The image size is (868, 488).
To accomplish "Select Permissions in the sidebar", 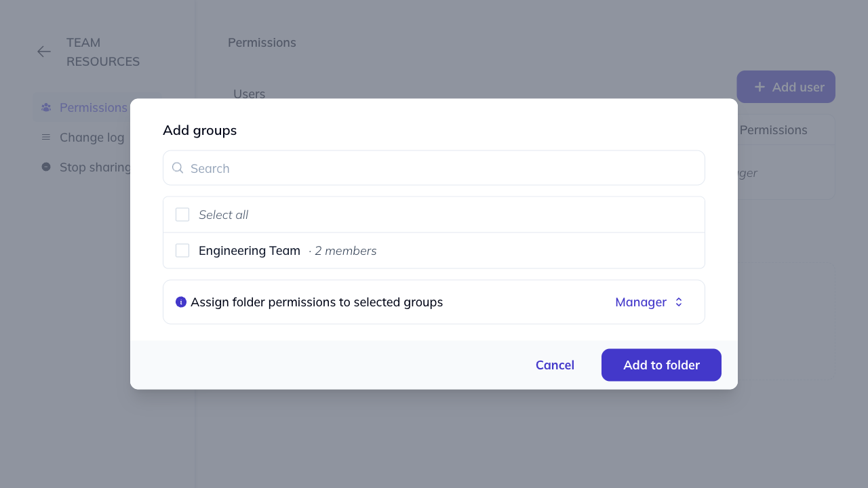I will tap(94, 107).
